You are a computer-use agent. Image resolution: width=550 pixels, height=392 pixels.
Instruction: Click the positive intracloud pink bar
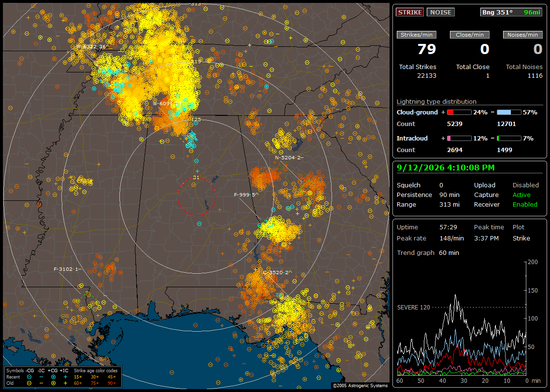[459, 139]
